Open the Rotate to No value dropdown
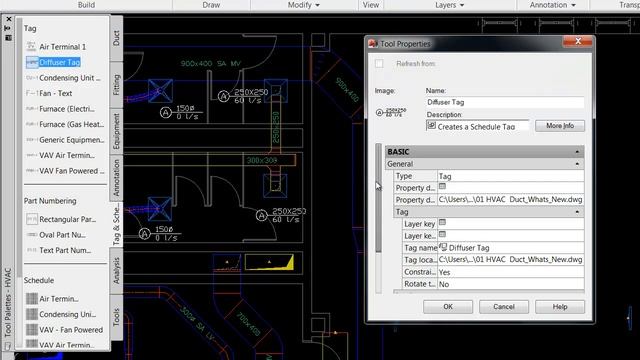 [511, 284]
